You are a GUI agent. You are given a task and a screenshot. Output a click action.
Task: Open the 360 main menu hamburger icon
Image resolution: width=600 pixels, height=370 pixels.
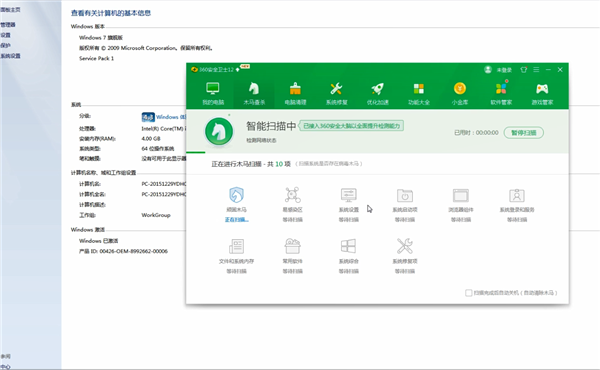pos(536,70)
